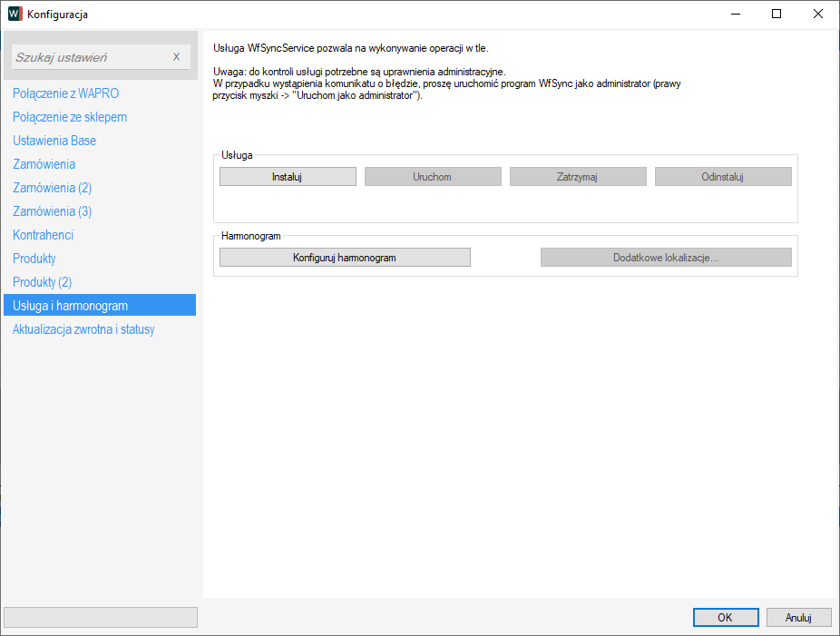Select Zamówienia (3) in sidebar

coord(52,211)
